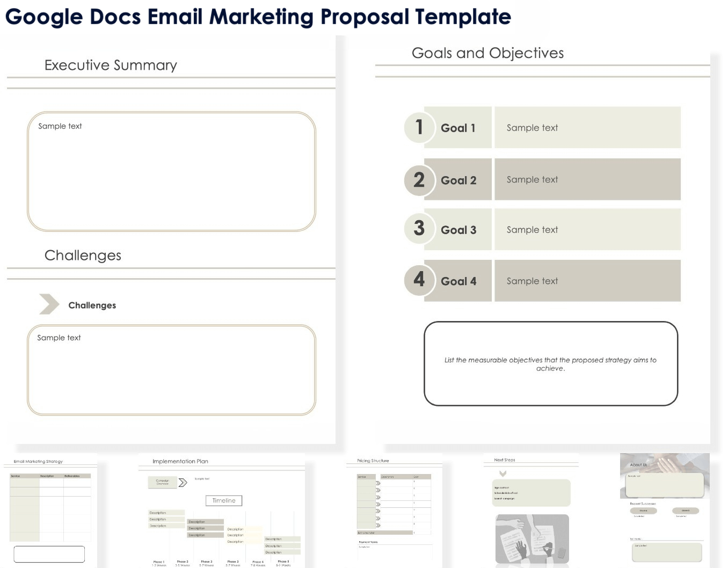Click the 'Cost' header in the pricing table
Screen dimensions: 728x568
(x=416, y=477)
